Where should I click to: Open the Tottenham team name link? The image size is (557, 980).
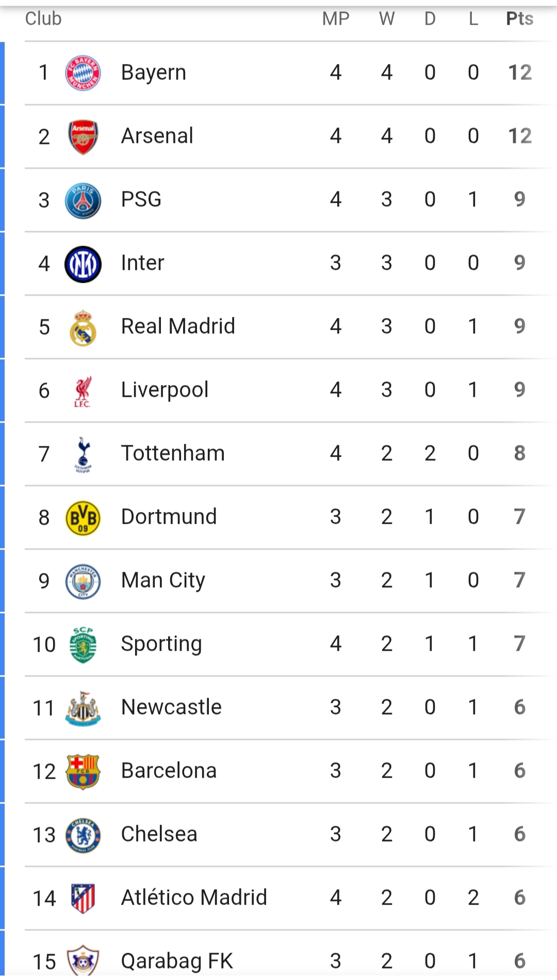(173, 453)
